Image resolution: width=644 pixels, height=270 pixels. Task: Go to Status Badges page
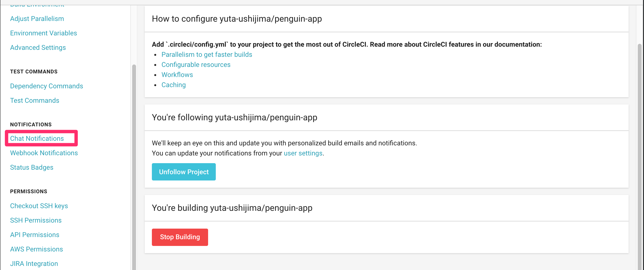coord(31,167)
